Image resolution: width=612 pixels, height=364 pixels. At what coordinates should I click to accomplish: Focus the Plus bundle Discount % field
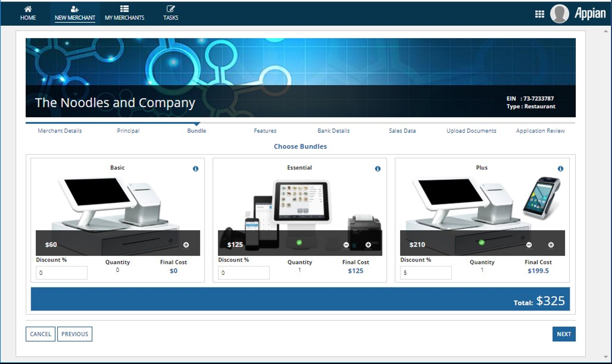coord(426,272)
